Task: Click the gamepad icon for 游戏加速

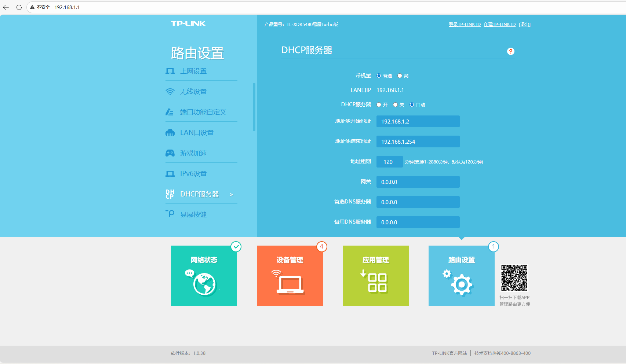Action: [170, 153]
